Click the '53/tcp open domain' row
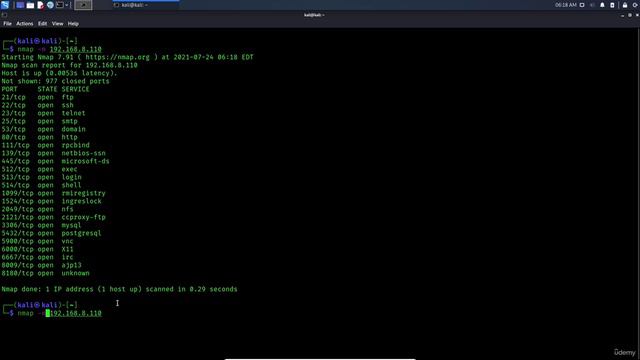Image resolution: width=640 pixels, height=360 pixels. (x=43, y=129)
